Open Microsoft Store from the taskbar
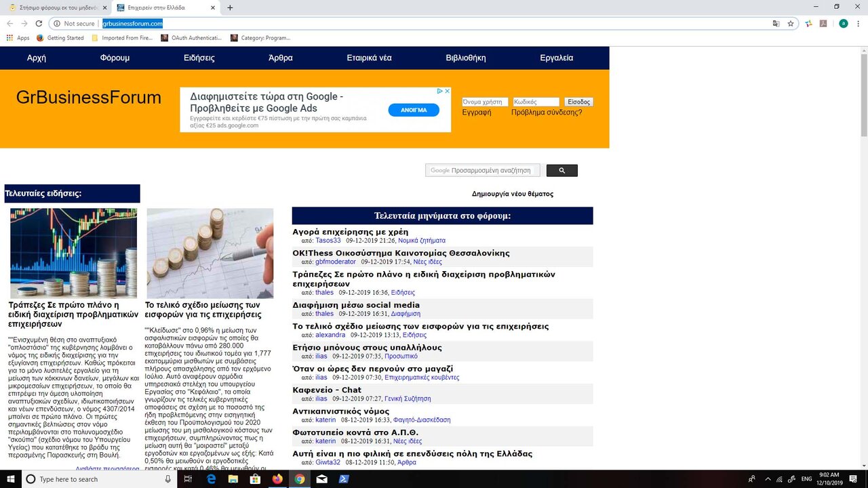Screen dimensions: 868x488 tap(256, 479)
